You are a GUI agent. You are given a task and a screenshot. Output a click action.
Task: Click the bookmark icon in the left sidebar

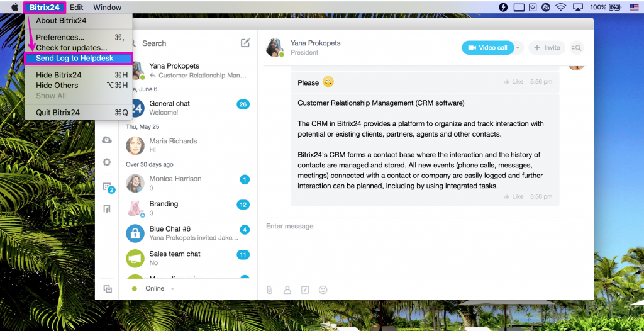click(107, 210)
